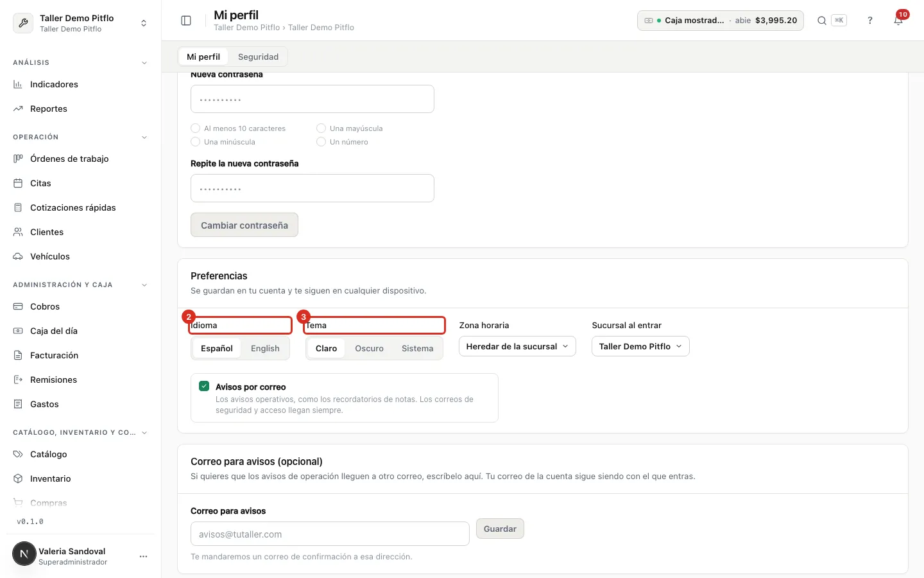924x578 pixels.
Task: Switch to the Mi perfil tab
Action: coord(203,57)
